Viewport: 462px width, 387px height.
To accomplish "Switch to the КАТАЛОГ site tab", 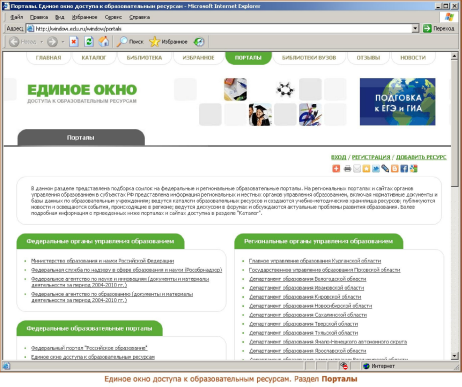I will pos(94,58).
